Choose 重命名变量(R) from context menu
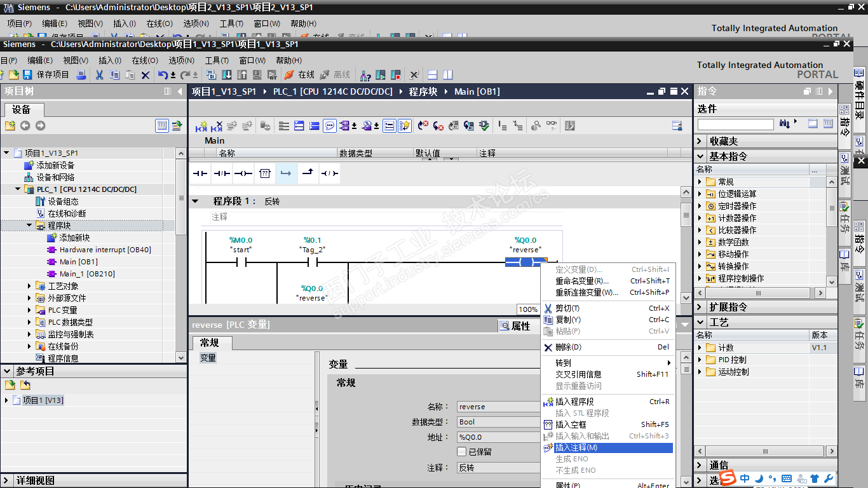 607,281
